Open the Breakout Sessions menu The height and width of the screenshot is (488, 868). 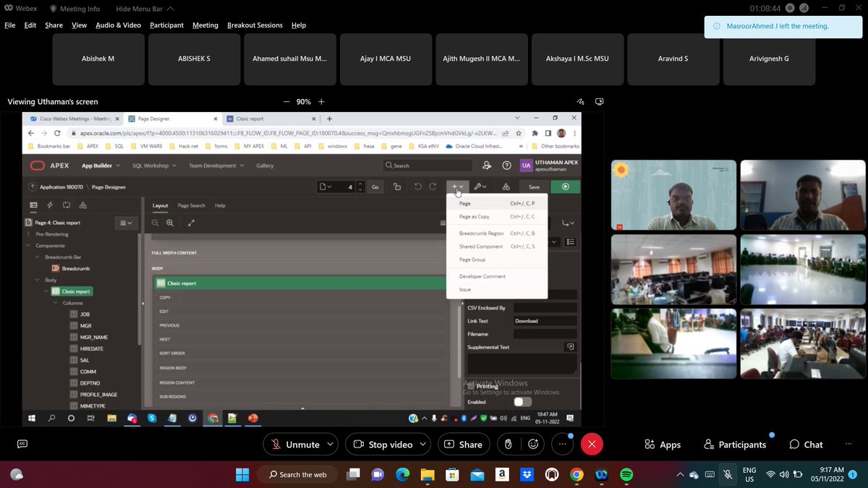point(255,25)
